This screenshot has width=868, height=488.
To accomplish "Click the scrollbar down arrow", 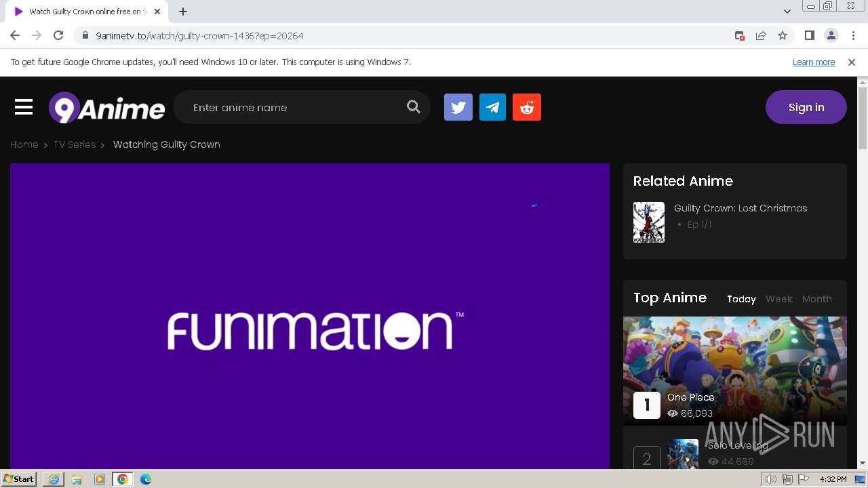I will click(x=863, y=464).
